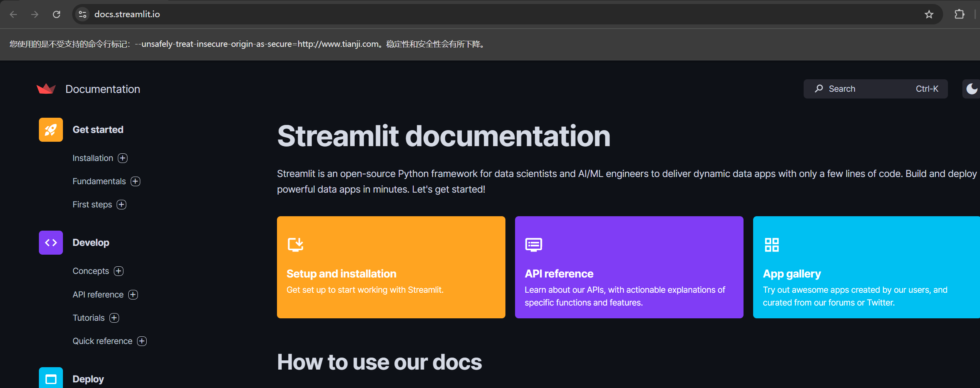Click the Documentation header title
The height and width of the screenshot is (388, 980).
[103, 89]
